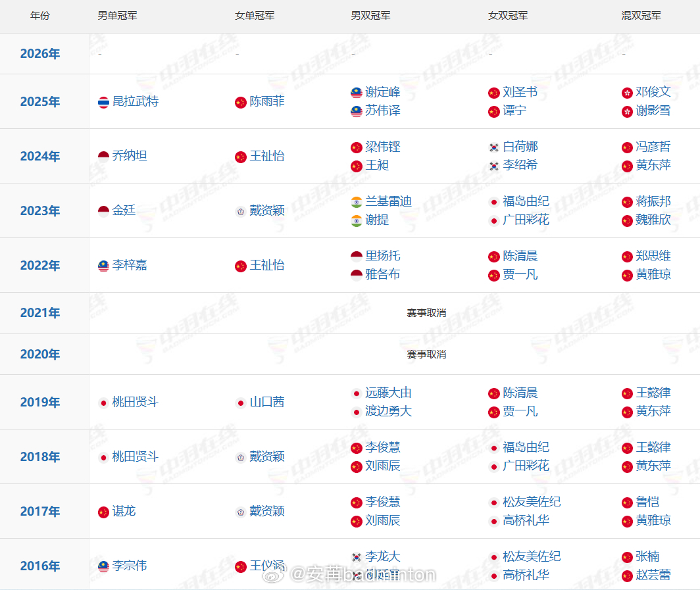Click the Malaysia flag beside 李宗伟
Image resolution: width=700 pixels, height=590 pixels.
point(103,567)
